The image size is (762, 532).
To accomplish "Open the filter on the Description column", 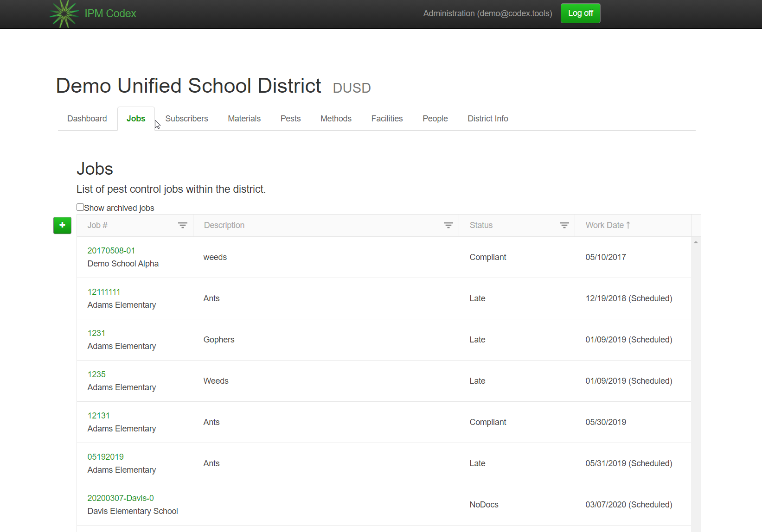I will [x=448, y=225].
